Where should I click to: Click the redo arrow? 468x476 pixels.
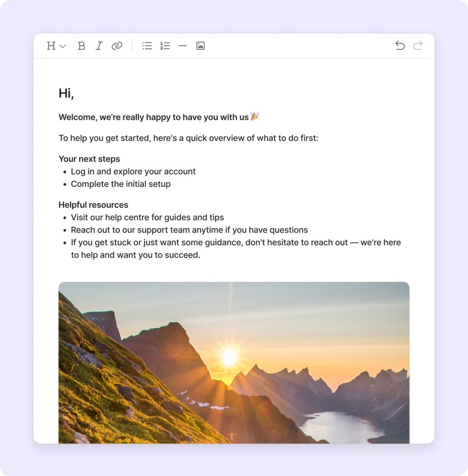[418, 46]
